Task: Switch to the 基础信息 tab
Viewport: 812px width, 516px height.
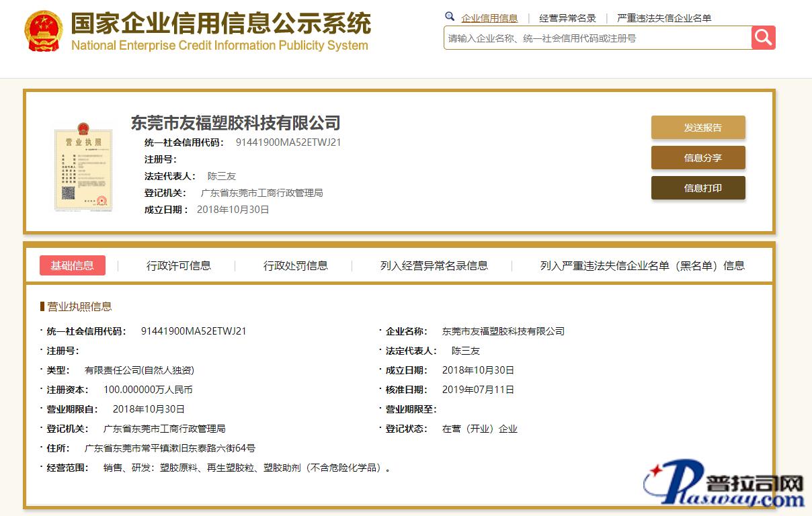Action: click(x=73, y=265)
